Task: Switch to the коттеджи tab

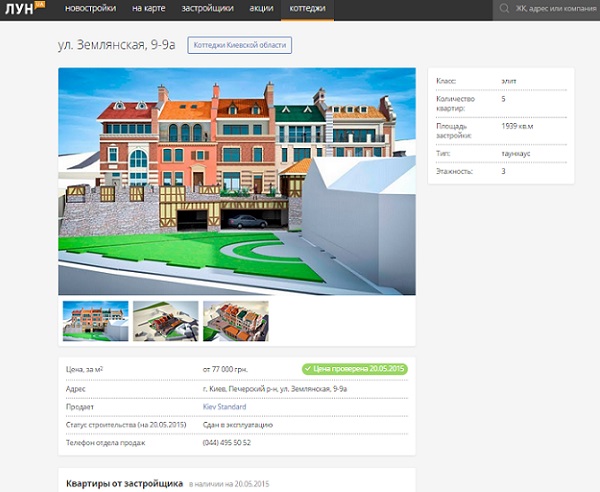Action: [307, 9]
